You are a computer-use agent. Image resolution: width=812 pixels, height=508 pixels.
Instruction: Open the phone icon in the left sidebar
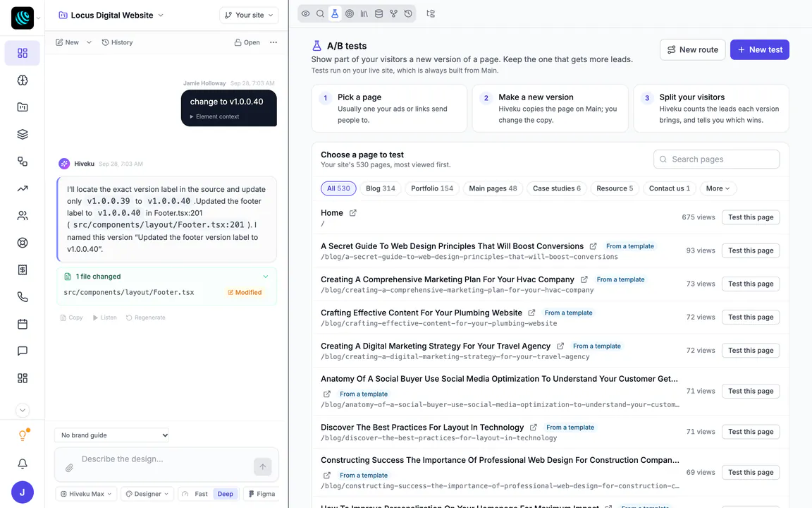coord(23,297)
